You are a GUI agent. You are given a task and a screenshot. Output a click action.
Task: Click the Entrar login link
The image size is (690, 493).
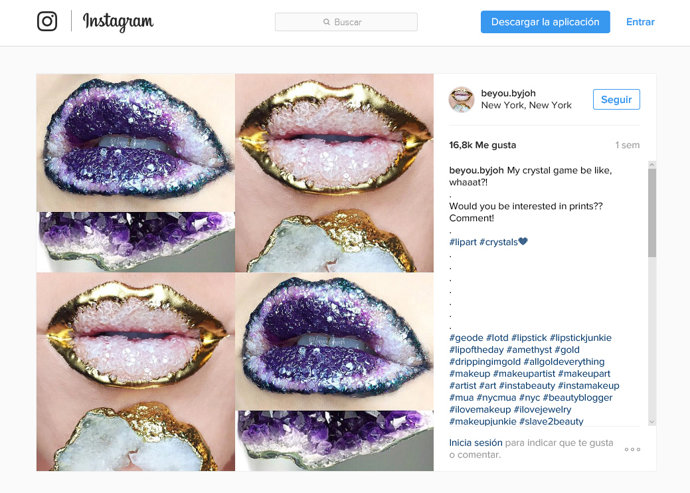[640, 22]
